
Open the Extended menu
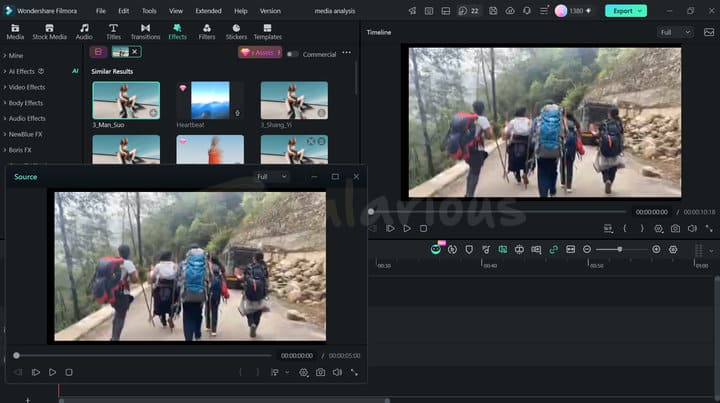[208, 11]
